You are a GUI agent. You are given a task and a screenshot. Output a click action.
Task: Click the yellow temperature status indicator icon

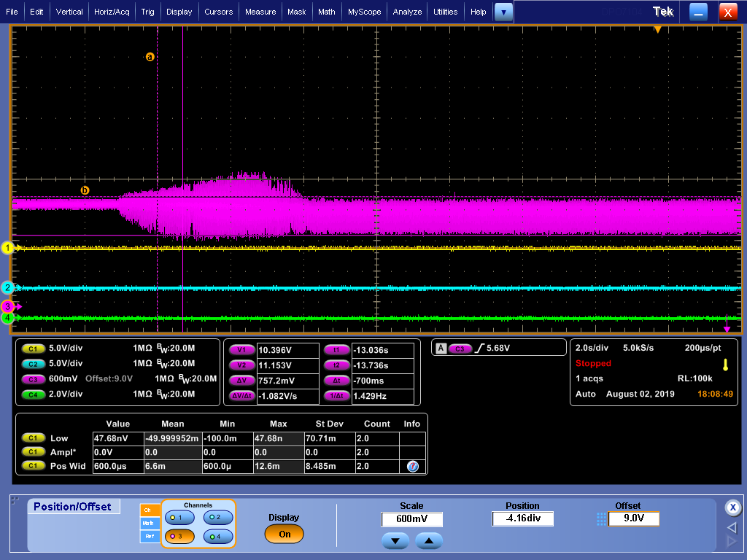click(x=725, y=365)
